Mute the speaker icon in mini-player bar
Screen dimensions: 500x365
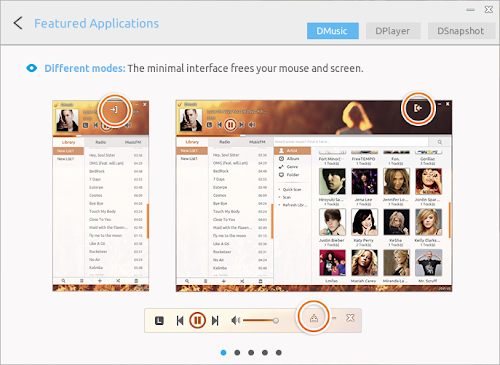(236, 321)
